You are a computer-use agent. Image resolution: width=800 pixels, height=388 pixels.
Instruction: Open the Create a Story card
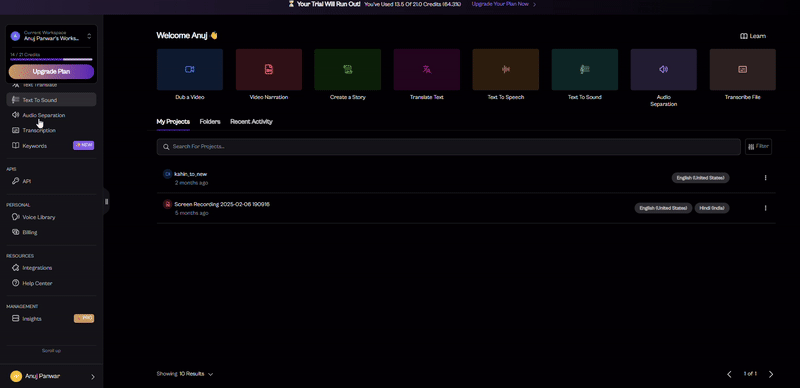(347, 69)
